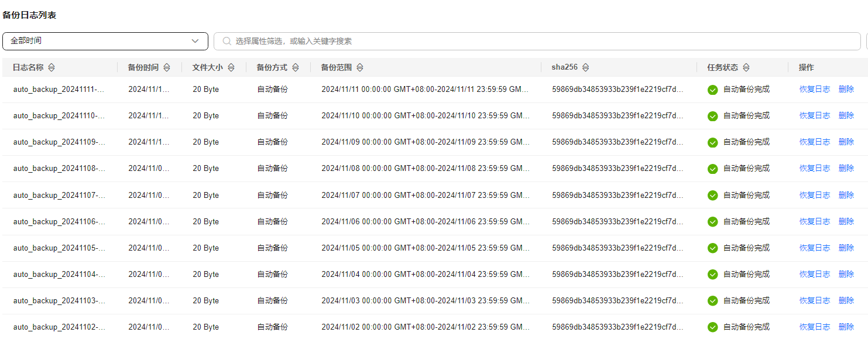The height and width of the screenshot is (339, 868).
Task: Select log name auto_backup_20241106-...
Action: pyautogui.click(x=59, y=222)
